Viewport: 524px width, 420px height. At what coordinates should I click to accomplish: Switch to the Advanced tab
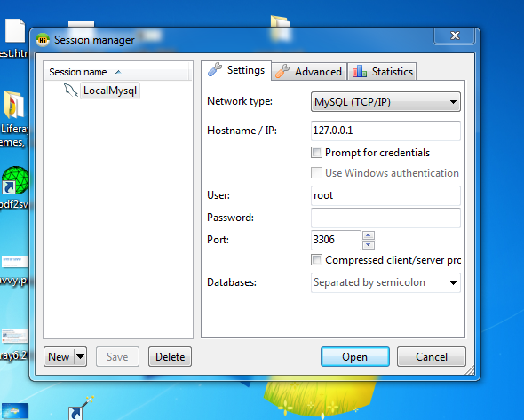click(x=309, y=72)
